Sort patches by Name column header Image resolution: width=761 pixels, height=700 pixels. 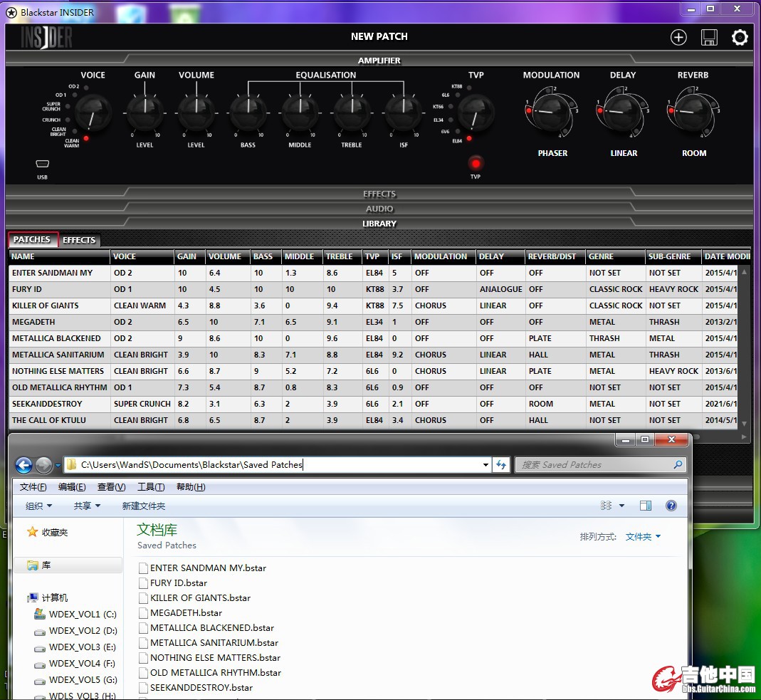[x=59, y=256]
